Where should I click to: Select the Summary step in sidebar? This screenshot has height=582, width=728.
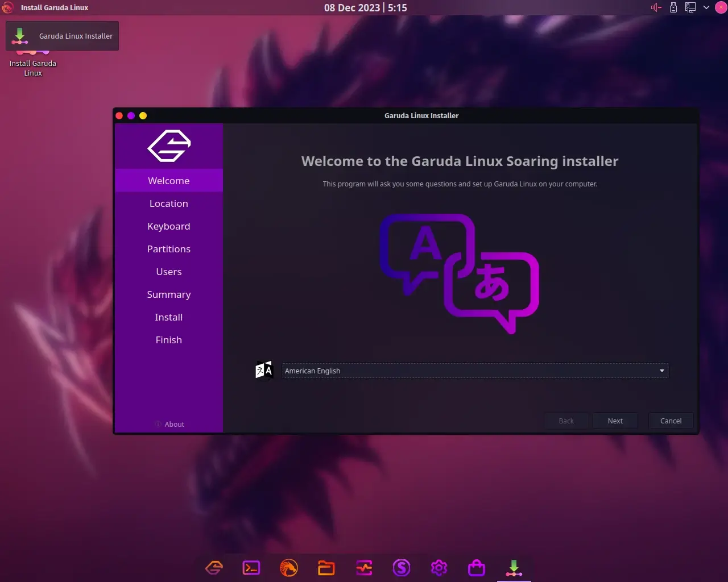[x=169, y=294]
